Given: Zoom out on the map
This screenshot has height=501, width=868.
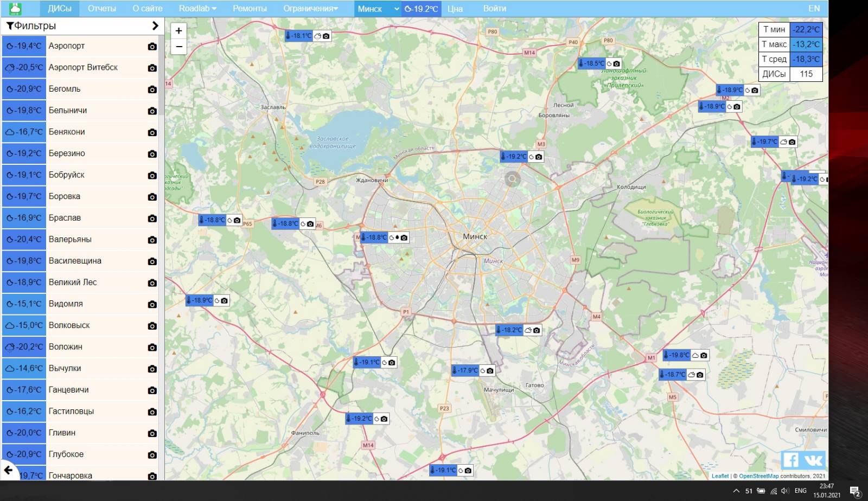Looking at the screenshot, I should pyautogui.click(x=178, y=47).
